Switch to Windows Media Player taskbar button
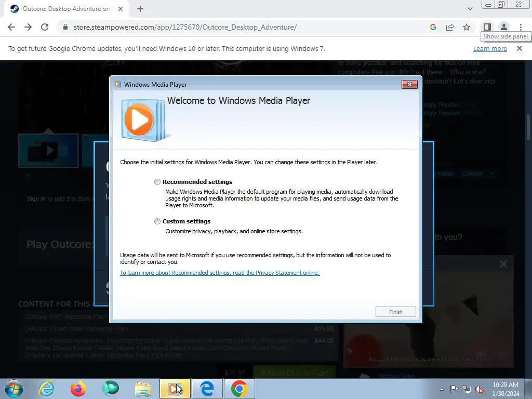Image resolution: width=532 pixels, height=399 pixels. click(175, 389)
